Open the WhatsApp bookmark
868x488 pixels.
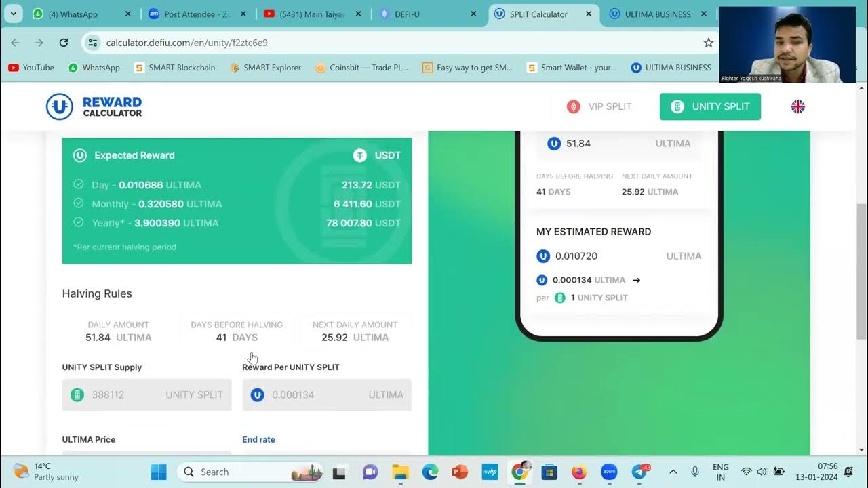94,68
